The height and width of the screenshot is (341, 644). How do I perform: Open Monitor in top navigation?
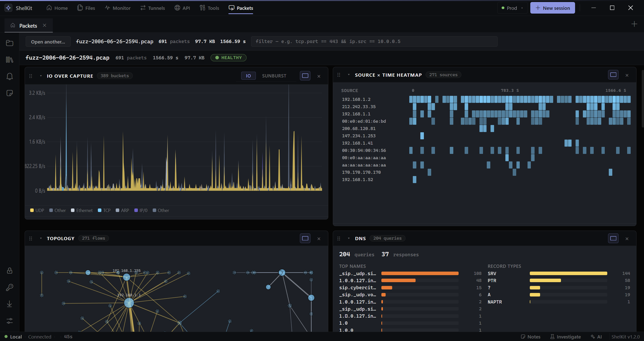tap(118, 8)
